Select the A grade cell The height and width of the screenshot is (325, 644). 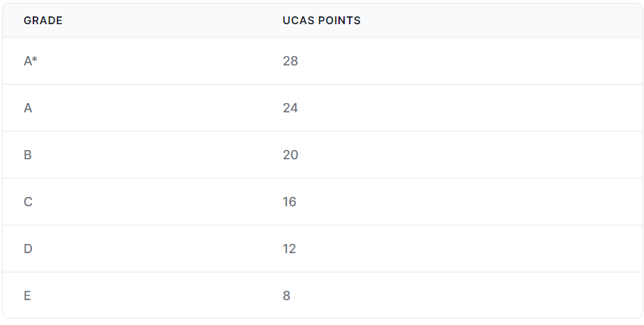28,108
